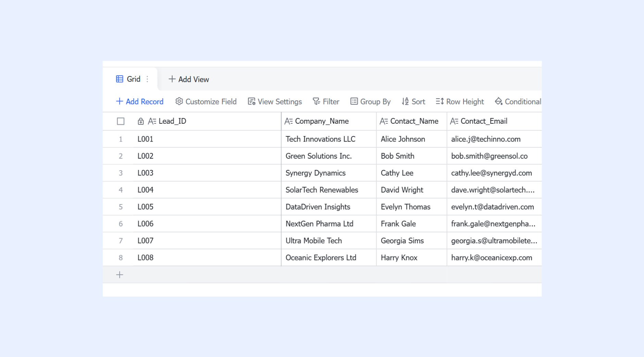The height and width of the screenshot is (357, 644).
Task: Open the Filter label
Action: [x=331, y=102]
